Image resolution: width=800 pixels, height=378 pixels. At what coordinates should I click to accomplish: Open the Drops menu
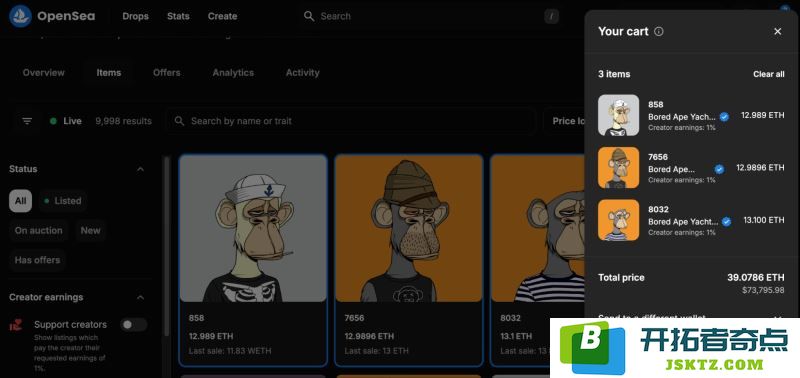[135, 16]
